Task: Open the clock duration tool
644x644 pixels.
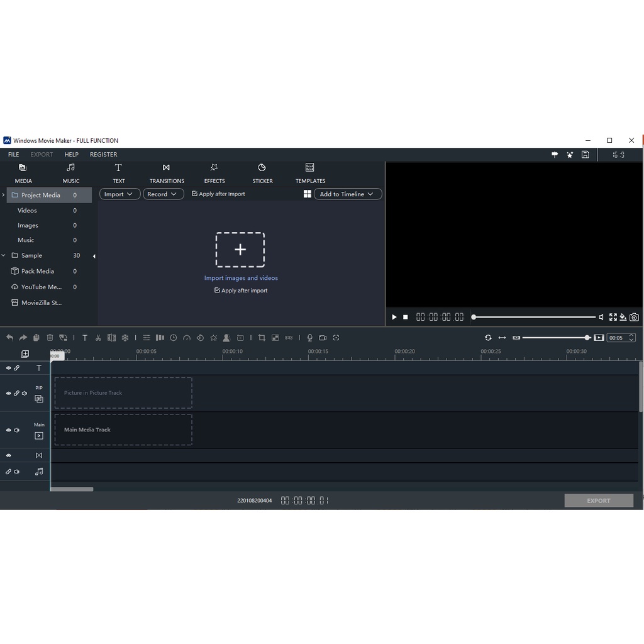Action: point(174,338)
